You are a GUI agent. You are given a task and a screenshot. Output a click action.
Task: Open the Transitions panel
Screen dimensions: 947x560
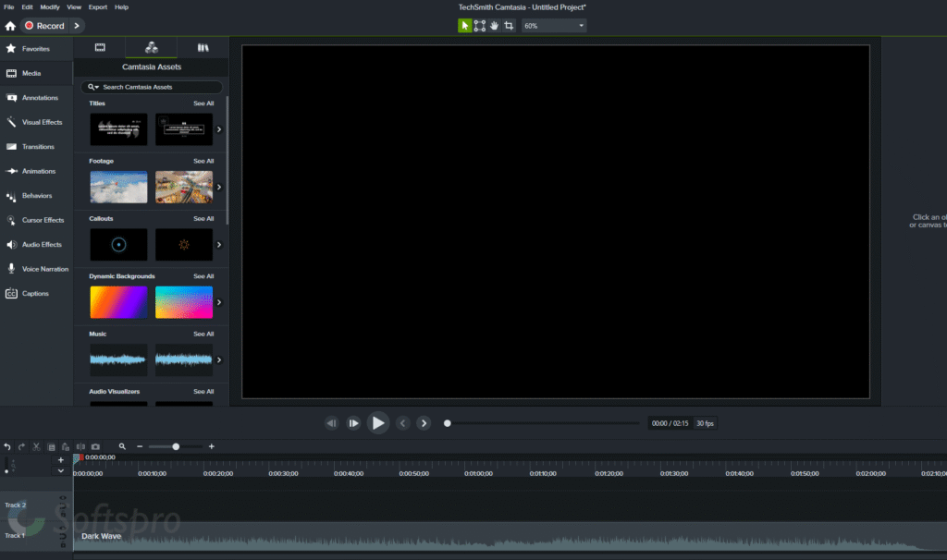36,147
